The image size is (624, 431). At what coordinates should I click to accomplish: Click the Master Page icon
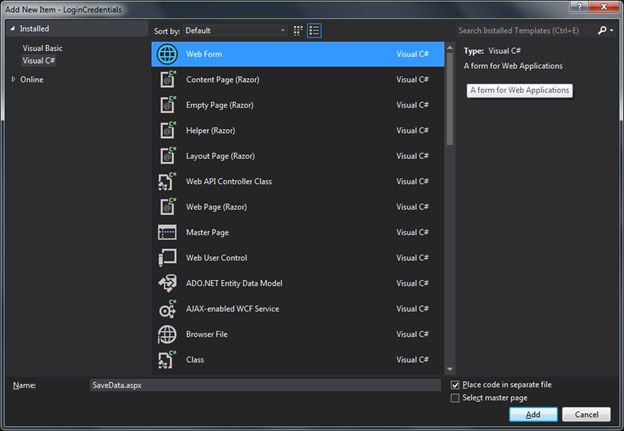tap(167, 232)
